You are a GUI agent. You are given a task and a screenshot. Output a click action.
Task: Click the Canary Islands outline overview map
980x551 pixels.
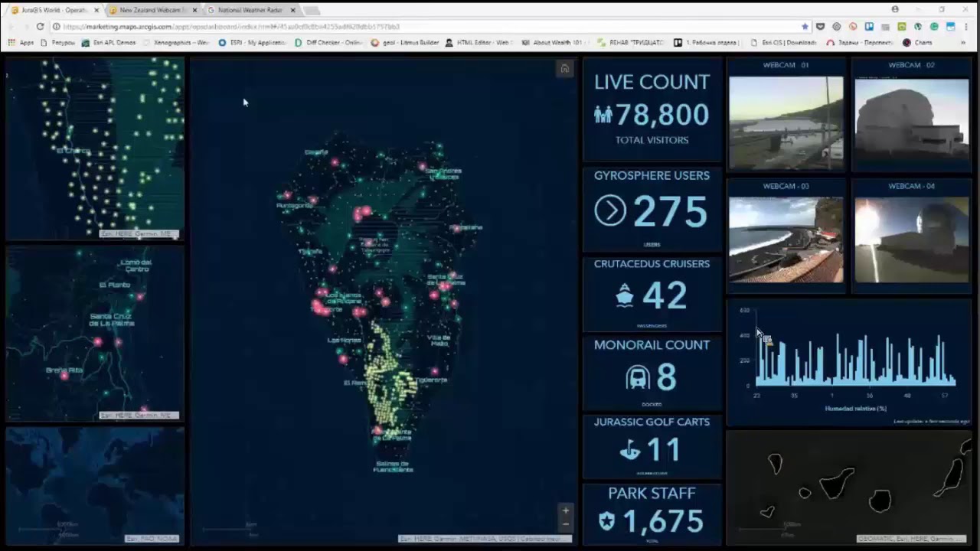pos(848,488)
